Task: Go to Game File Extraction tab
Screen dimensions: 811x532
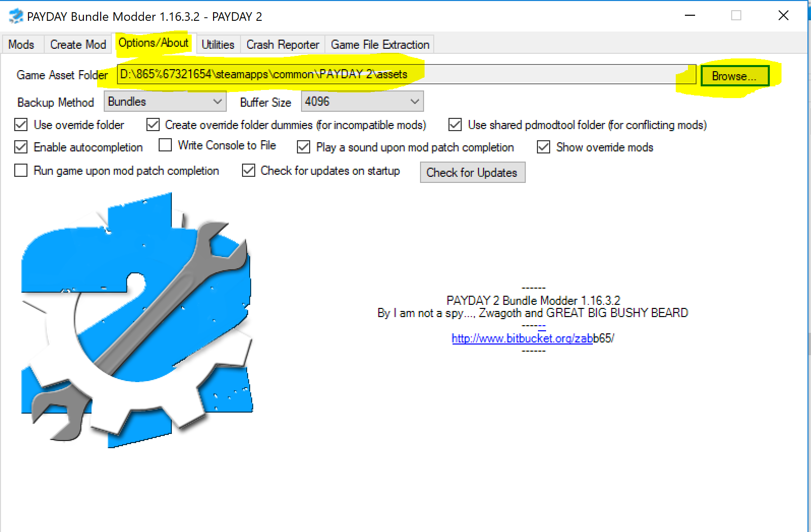Action: point(380,45)
